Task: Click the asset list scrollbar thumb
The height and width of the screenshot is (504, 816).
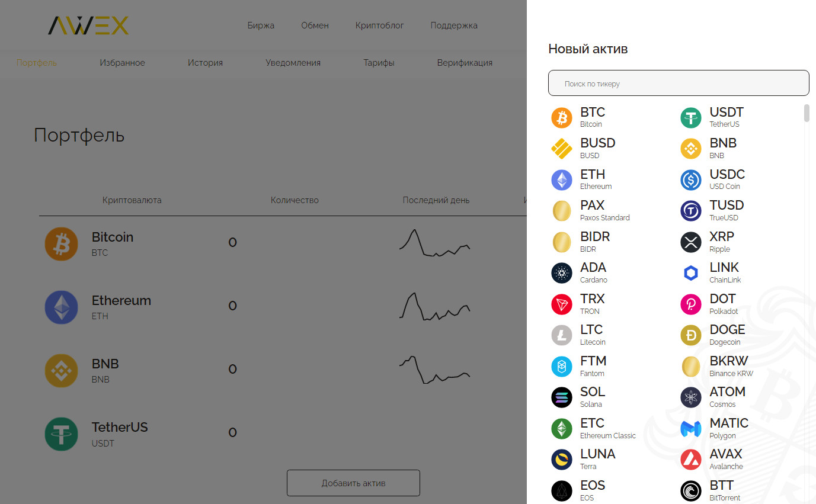Action: [x=807, y=113]
